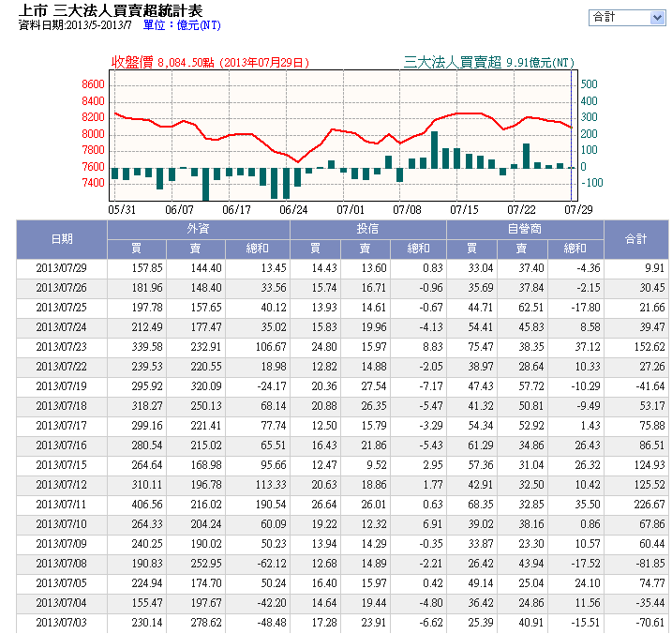Click foreign buy value 157.85
Image resolution: width=672 pixels, height=634 pixels.
coord(147,268)
